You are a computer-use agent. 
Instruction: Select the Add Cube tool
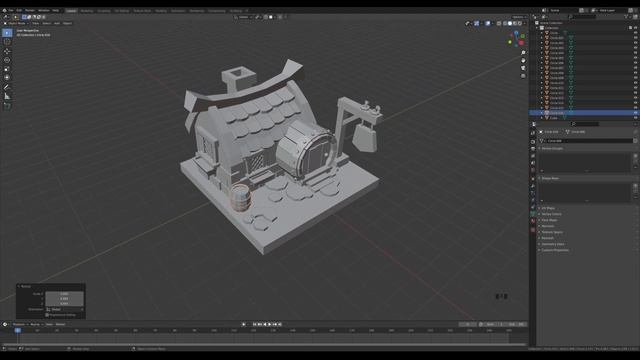7,106
